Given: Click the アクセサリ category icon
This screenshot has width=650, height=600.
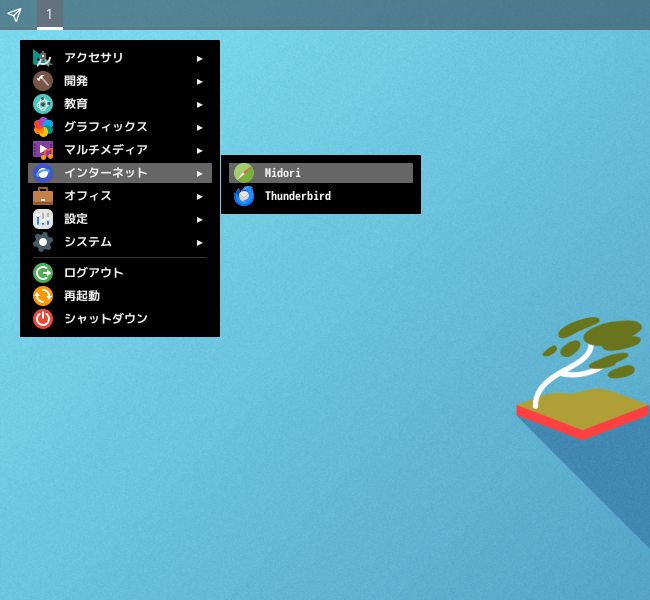Looking at the screenshot, I should point(43,58).
